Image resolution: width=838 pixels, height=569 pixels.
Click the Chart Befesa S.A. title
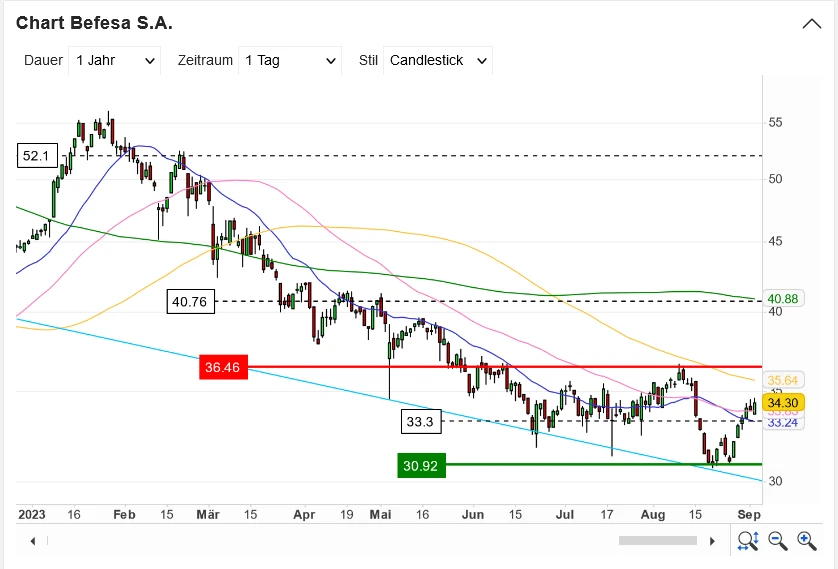click(94, 22)
